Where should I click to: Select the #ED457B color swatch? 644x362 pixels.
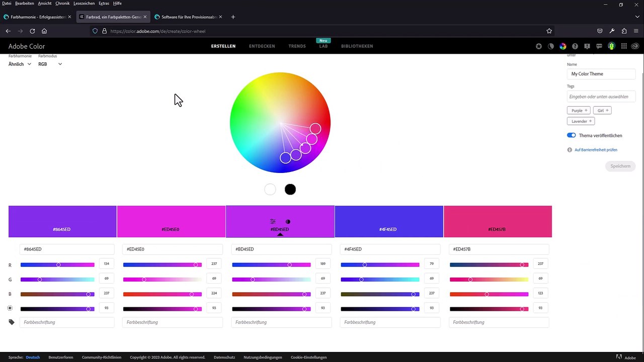(x=498, y=221)
